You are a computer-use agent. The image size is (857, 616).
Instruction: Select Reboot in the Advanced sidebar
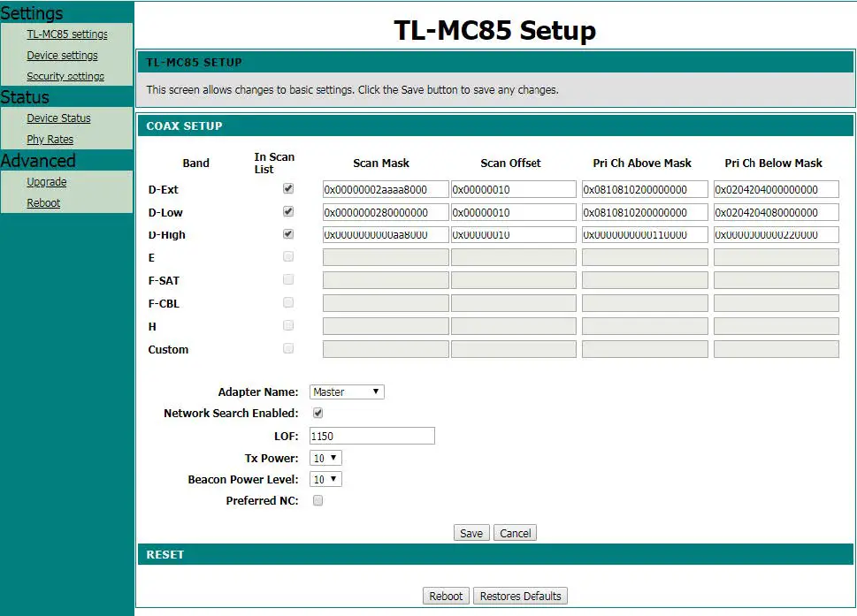(43, 202)
